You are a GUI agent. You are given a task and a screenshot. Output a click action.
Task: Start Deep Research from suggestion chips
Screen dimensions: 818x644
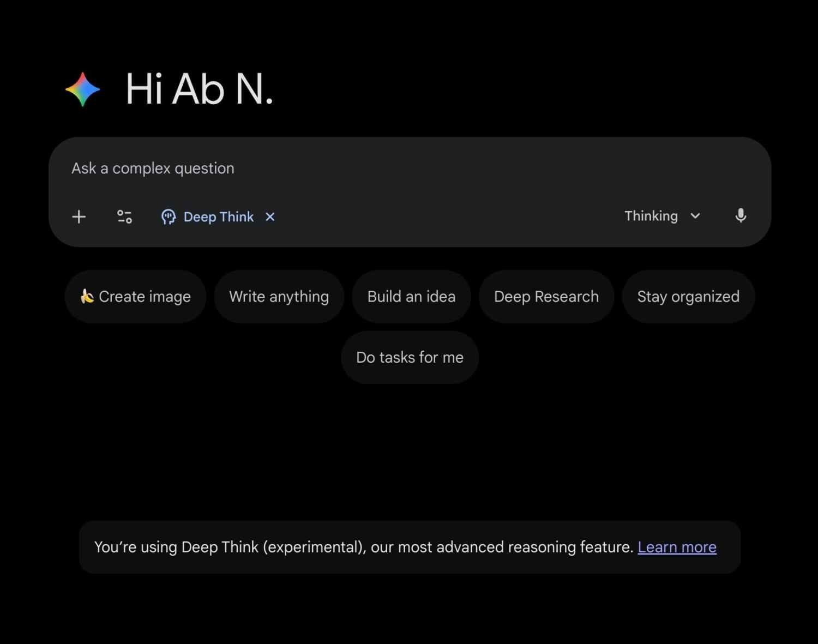(x=546, y=297)
